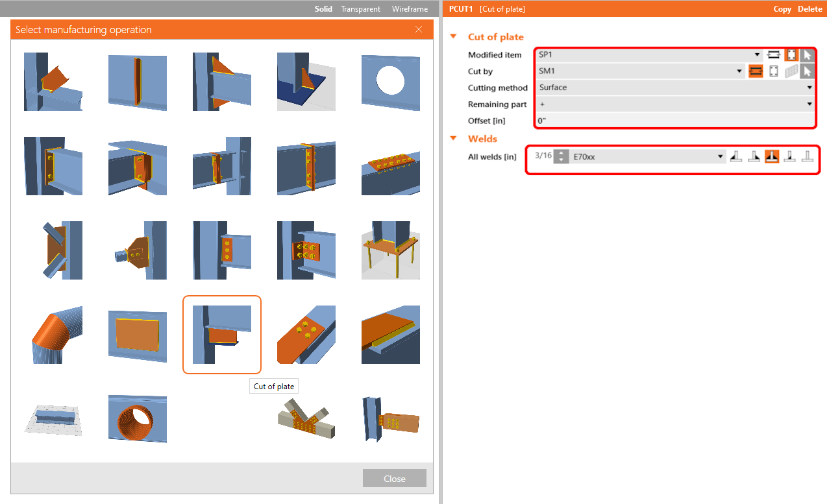Pick Cut by entity using scene cursor

tap(809, 71)
